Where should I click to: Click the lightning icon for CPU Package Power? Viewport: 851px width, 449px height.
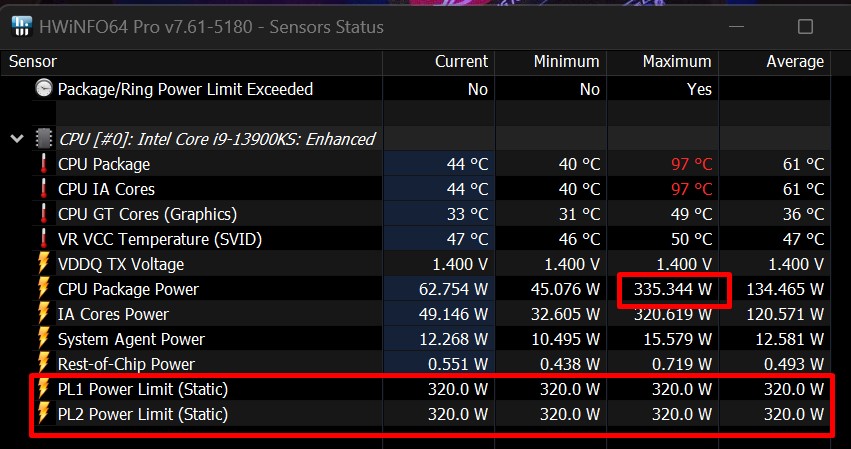43,288
